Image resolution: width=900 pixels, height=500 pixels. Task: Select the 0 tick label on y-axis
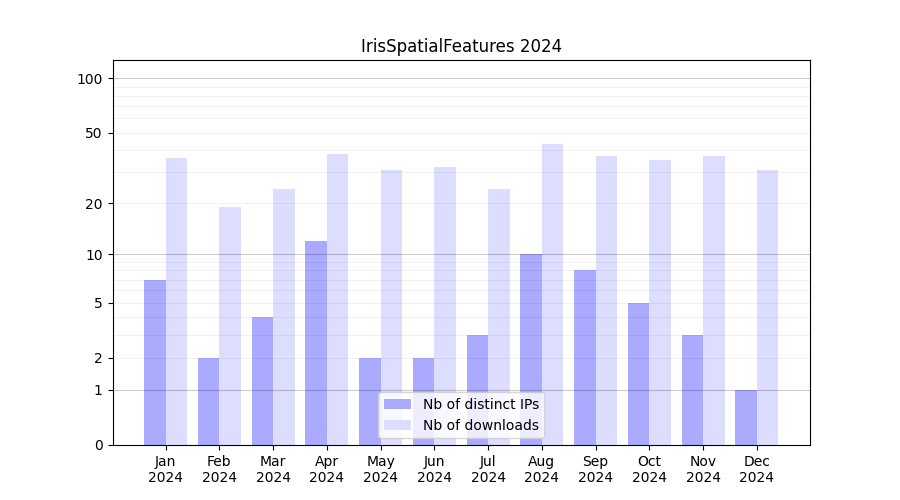(x=98, y=445)
